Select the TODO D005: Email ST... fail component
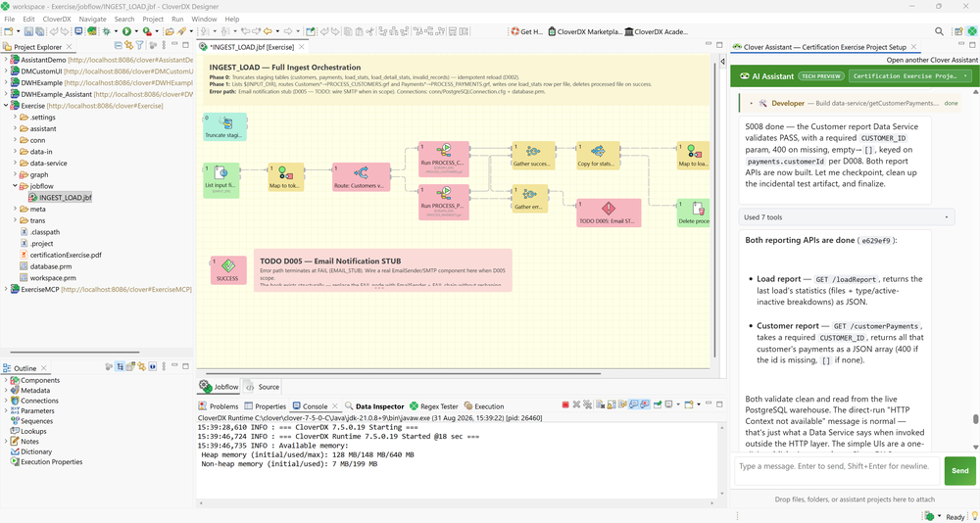The image size is (980, 523). point(609,213)
